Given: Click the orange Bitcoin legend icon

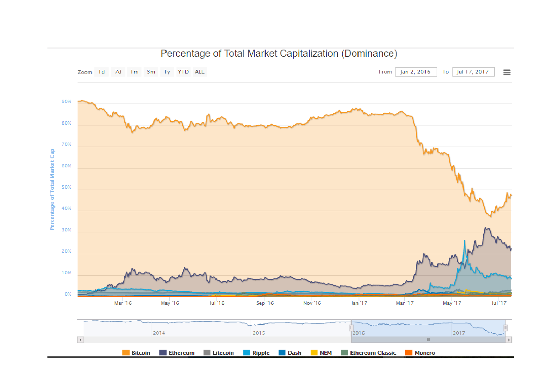Looking at the screenshot, I should [126, 353].
